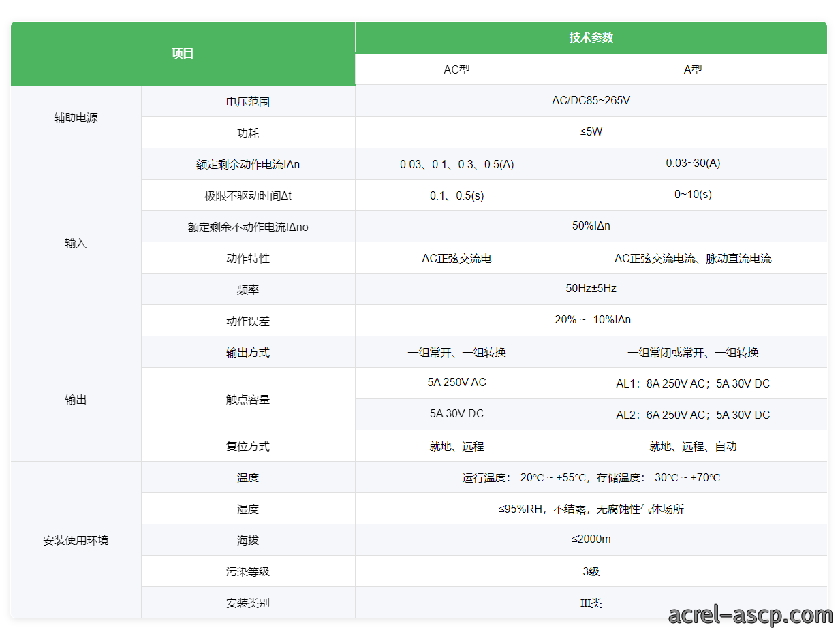Screen dimensions: 840x632
Task: Select the 0.03~30(A) cell
Action: (693, 163)
